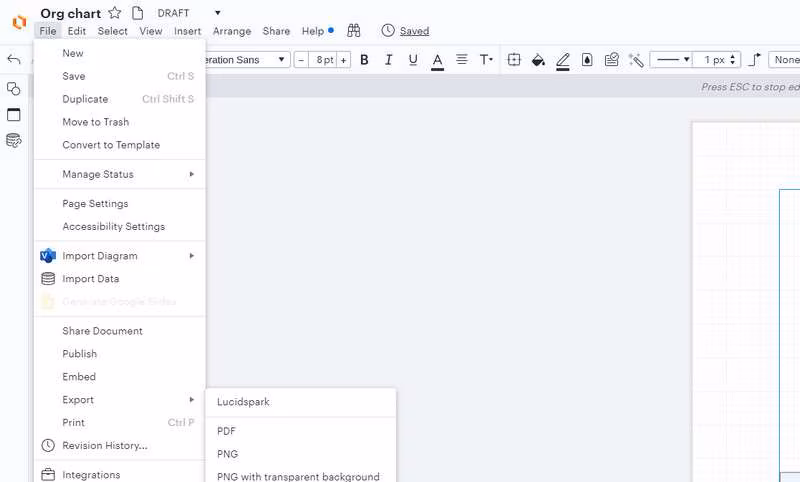
Task: Click the line color pencil icon
Action: pos(563,61)
